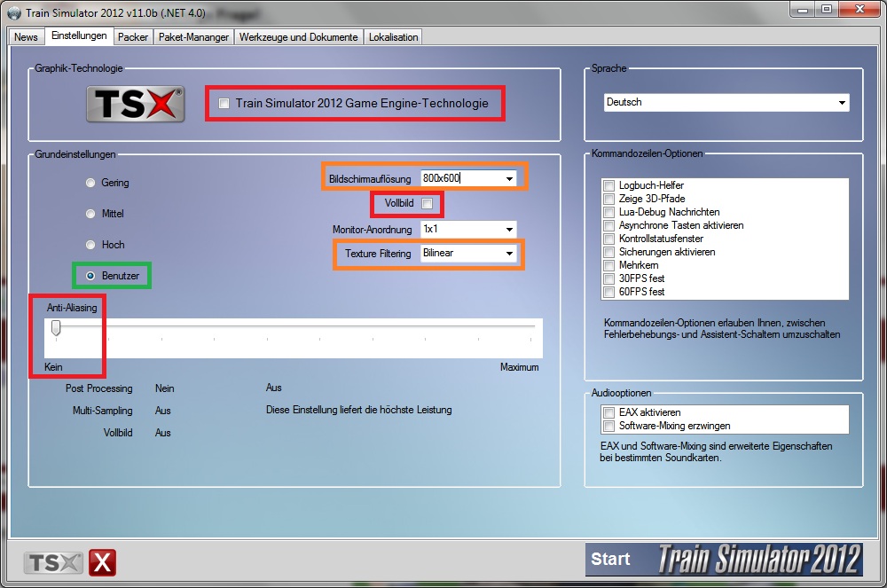Select the Benutzer custom preset
The height and width of the screenshot is (588, 887).
pyautogui.click(x=90, y=276)
